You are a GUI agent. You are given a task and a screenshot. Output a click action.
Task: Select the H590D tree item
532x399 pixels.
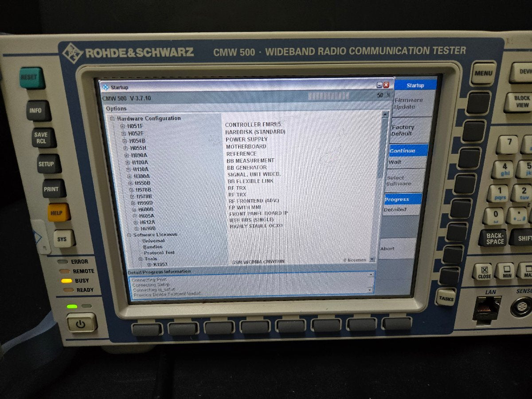tap(145, 203)
